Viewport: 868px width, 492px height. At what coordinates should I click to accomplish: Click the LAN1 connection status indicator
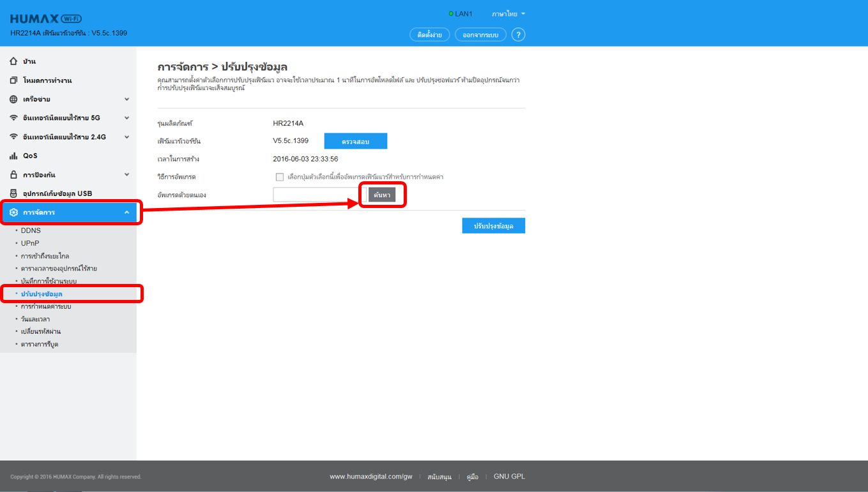pyautogui.click(x=461, y=13)
